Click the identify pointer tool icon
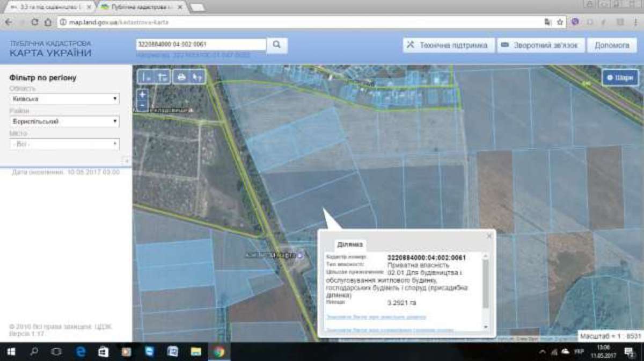 coord(197,77)
